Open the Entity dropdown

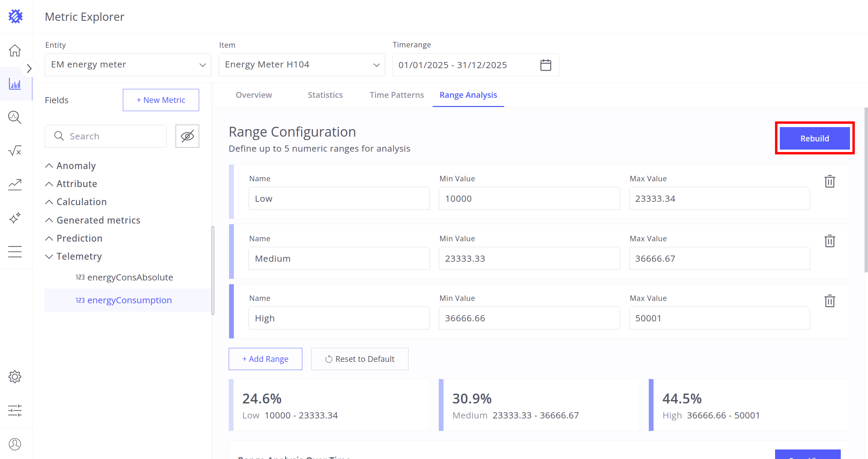coord(128,65)
